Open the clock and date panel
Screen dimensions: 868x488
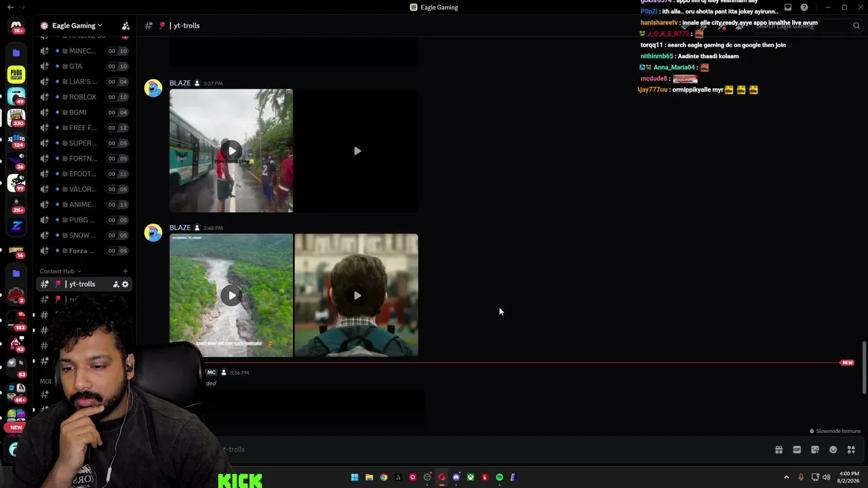pos(849,477)
